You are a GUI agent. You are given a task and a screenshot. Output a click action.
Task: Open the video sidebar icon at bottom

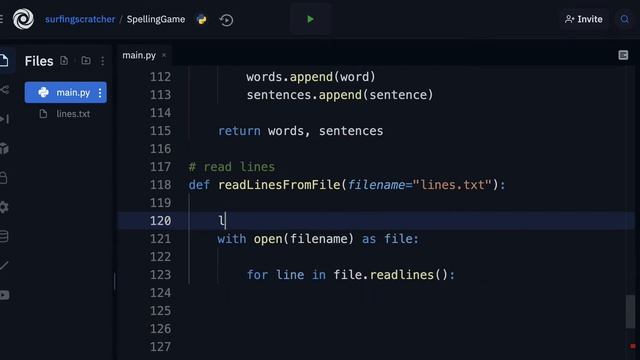4,295
